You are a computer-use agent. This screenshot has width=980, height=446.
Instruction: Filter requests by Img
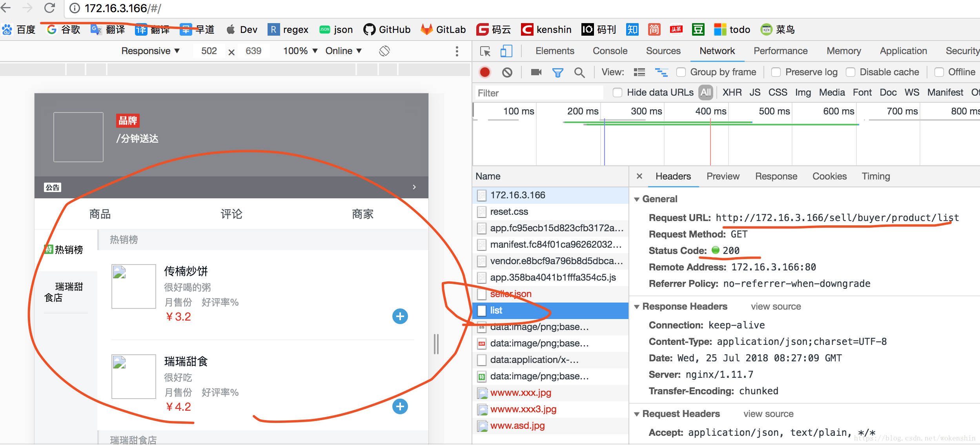coord(803,92)
